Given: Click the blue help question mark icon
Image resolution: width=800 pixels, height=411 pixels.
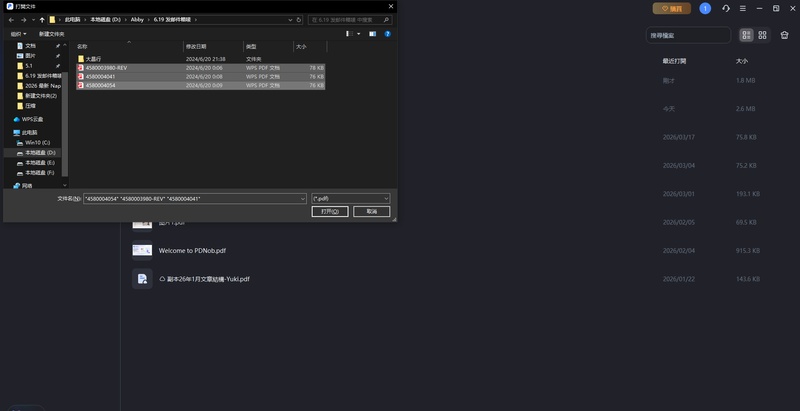Looking at the screenshot, I should point(386,33).
